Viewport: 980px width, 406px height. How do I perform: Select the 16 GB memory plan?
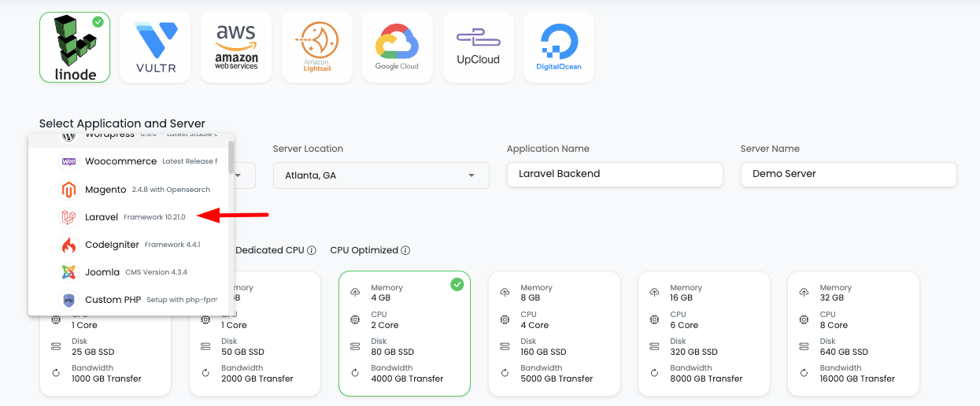[x=704, y=334]
